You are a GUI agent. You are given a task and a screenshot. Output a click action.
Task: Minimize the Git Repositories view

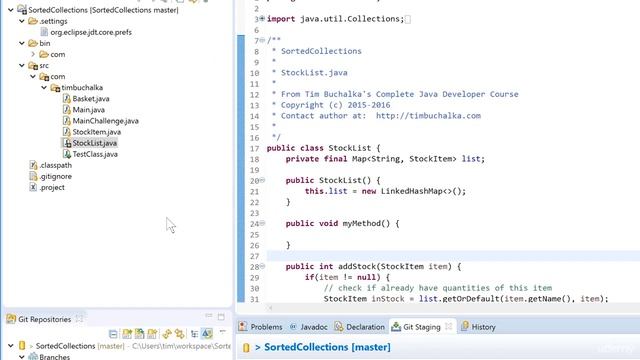click(209, 316)
